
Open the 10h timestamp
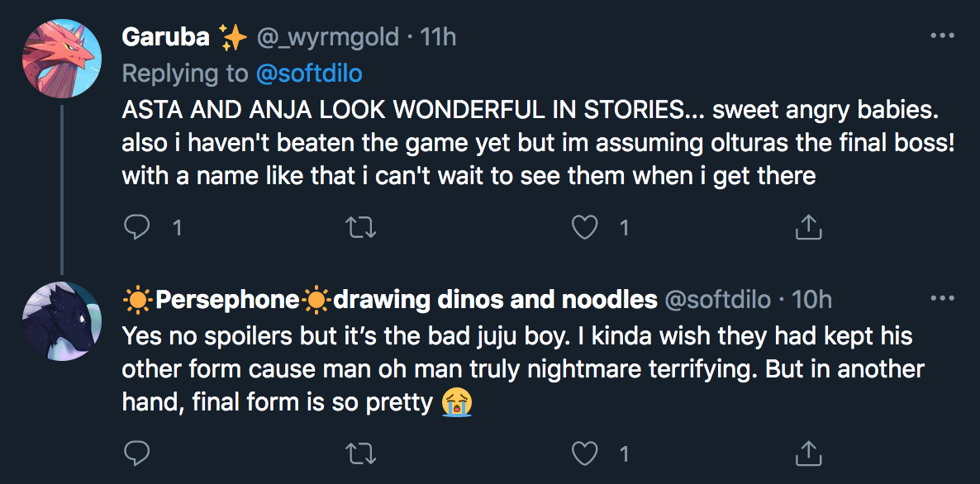[811, 300]
